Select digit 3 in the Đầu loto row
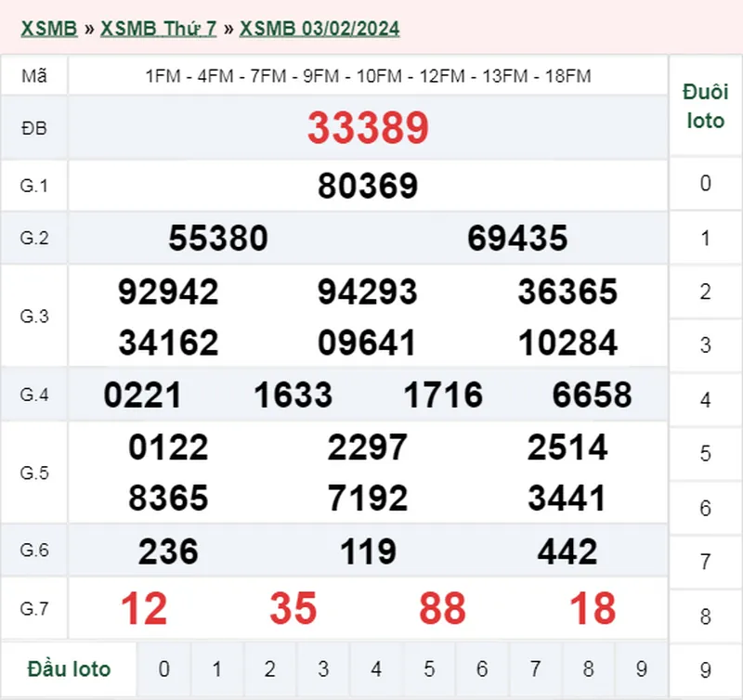The image size is (743, 700). [323, 668]
